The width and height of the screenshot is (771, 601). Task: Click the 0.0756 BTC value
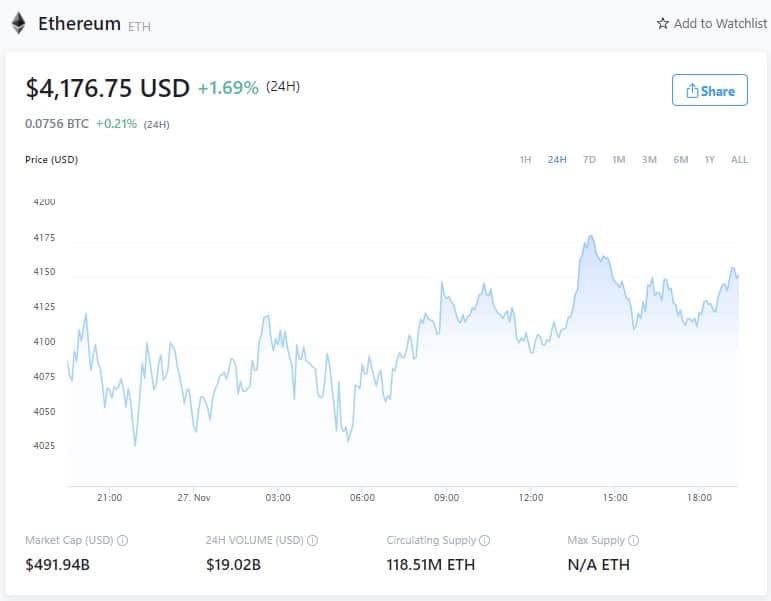(x=57, y=123)
